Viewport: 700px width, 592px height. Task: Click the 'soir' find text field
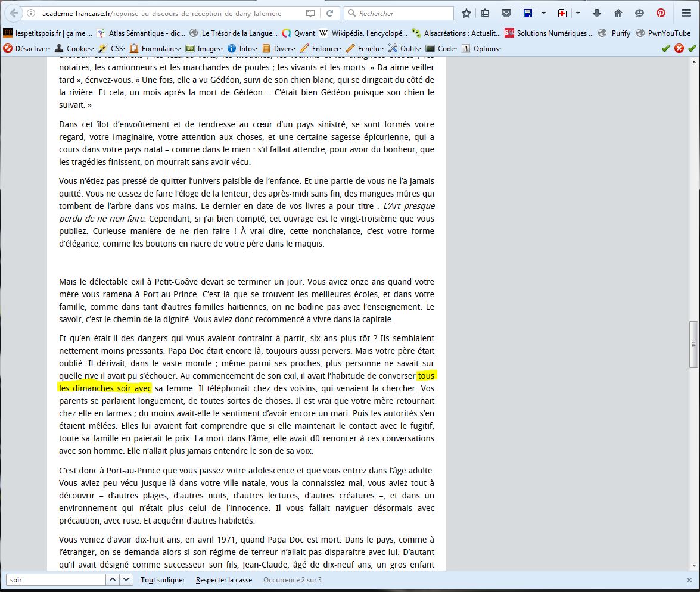coord(55,579)
